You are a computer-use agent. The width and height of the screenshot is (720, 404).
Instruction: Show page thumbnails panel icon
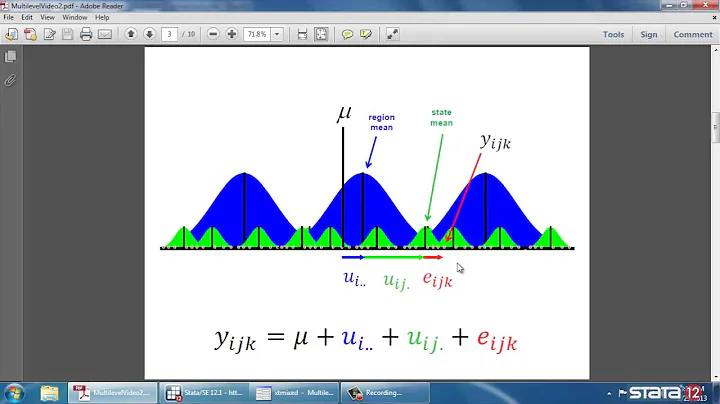pyautogui.click(x=10, y=56)
